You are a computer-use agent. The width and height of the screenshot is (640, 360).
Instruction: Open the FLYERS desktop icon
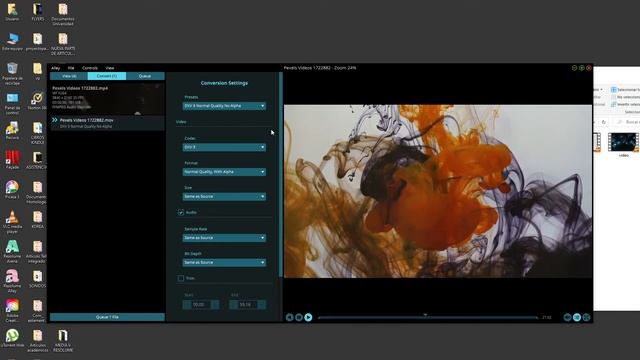coord(38,12)
